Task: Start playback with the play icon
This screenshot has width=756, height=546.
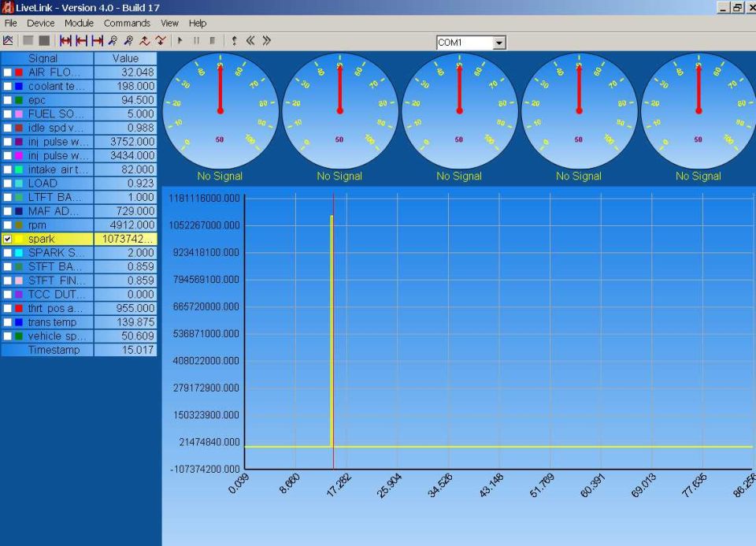Action: coord(180,41)
